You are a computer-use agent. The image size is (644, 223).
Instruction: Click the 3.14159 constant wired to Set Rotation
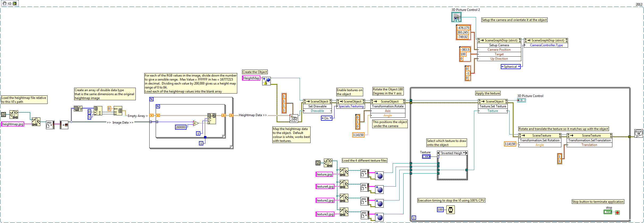coord(510,144)
